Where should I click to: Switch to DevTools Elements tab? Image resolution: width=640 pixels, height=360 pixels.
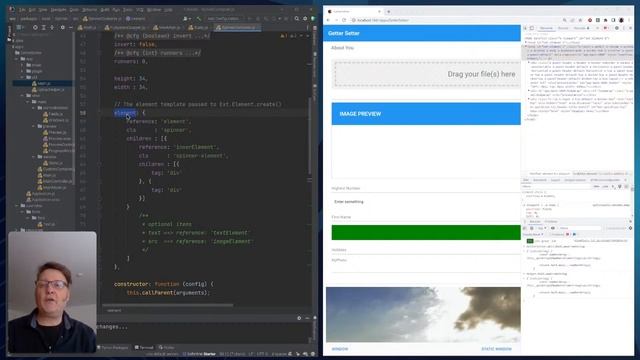coord(546,28)
